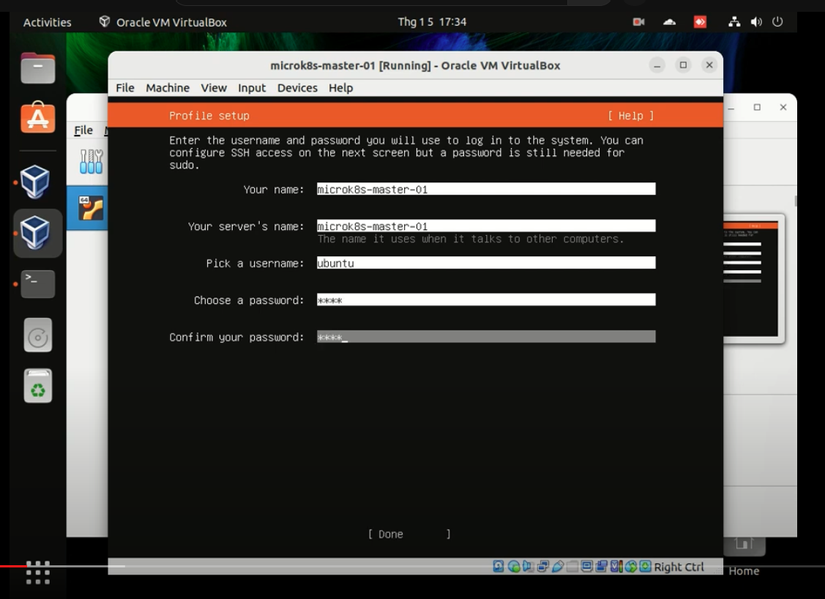The width and height of the screenshot is (825, 599).
Task: Click the shared folders status icon
Action: click(x=571, y=567)
